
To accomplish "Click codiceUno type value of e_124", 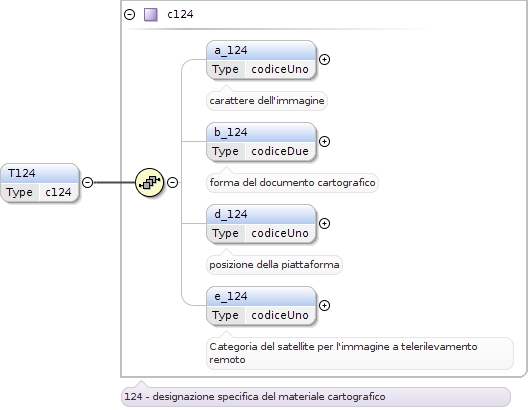I will coord(280,316).
